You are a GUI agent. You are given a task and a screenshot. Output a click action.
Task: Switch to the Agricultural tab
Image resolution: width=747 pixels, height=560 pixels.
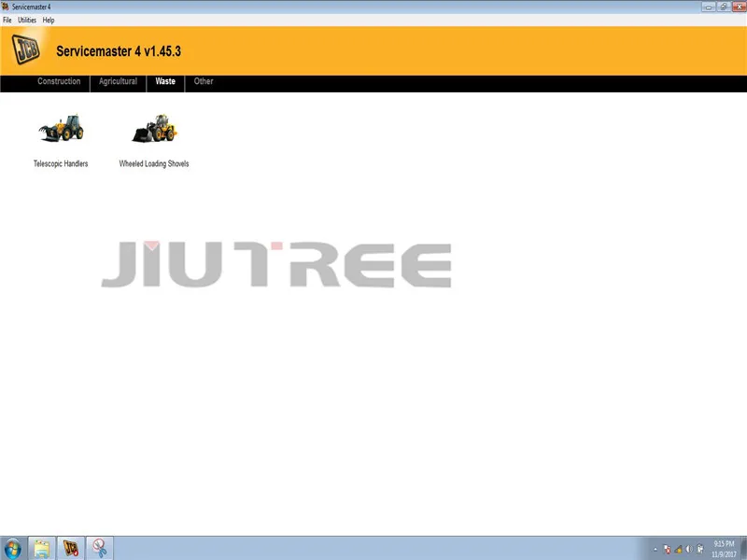[119, 81]
